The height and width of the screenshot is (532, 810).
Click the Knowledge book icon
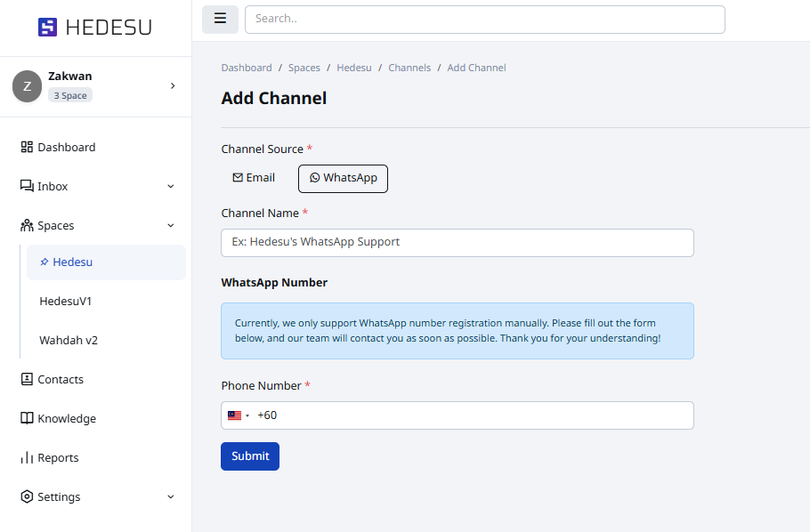(27, 419)
